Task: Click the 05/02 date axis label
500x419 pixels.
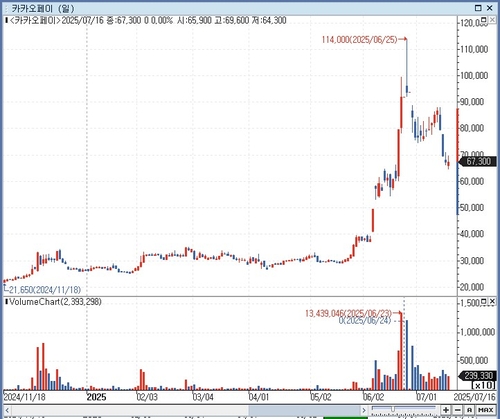Action: 320,397
